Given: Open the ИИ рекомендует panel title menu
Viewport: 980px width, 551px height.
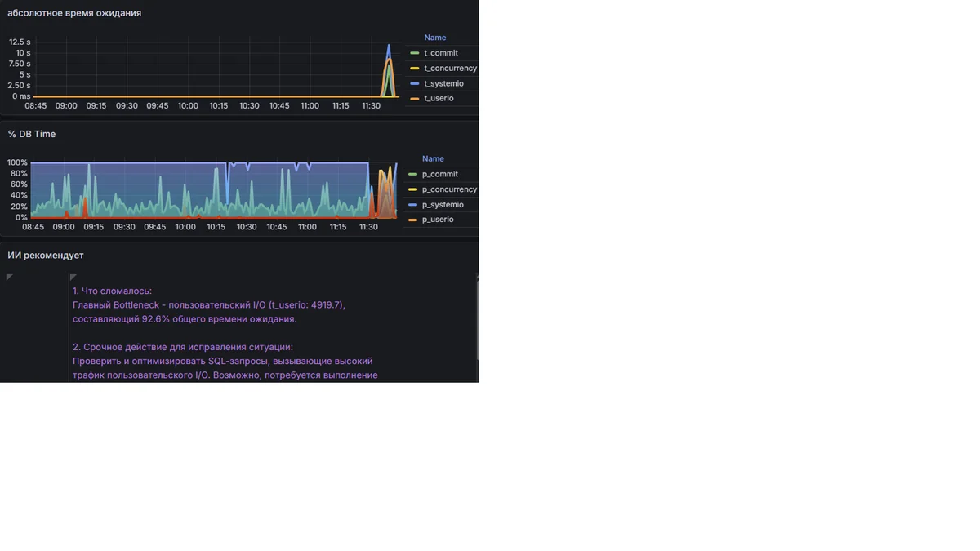Looking at the screenshot, I should (46, 256).
